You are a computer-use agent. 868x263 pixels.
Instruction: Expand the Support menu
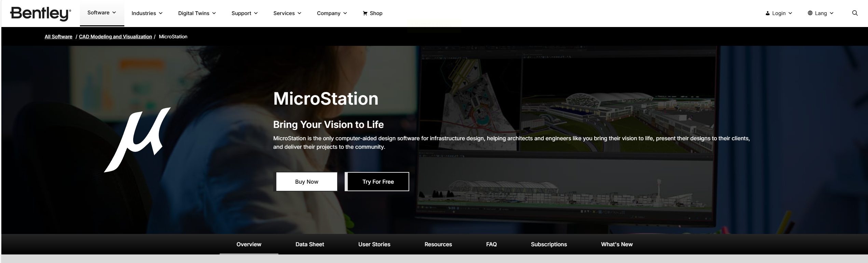click(x=245, y=13)
